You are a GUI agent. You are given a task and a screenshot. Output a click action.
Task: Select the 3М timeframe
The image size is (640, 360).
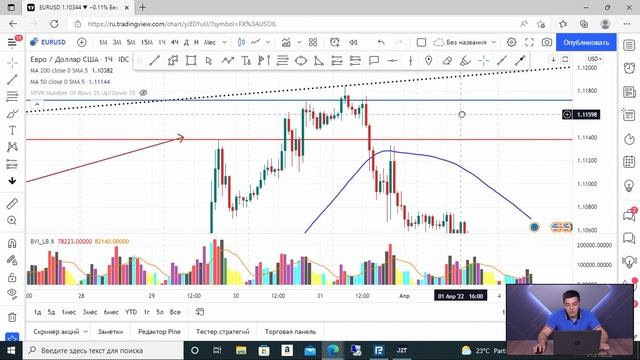(117, 42)
